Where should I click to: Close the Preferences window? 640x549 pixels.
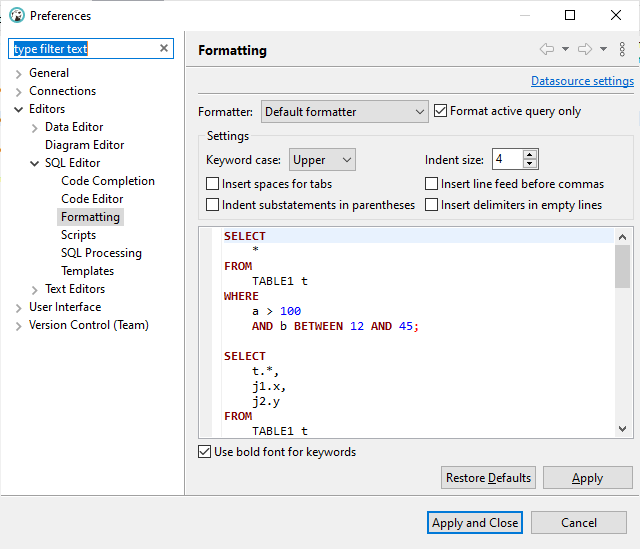[x=616, y=16]
